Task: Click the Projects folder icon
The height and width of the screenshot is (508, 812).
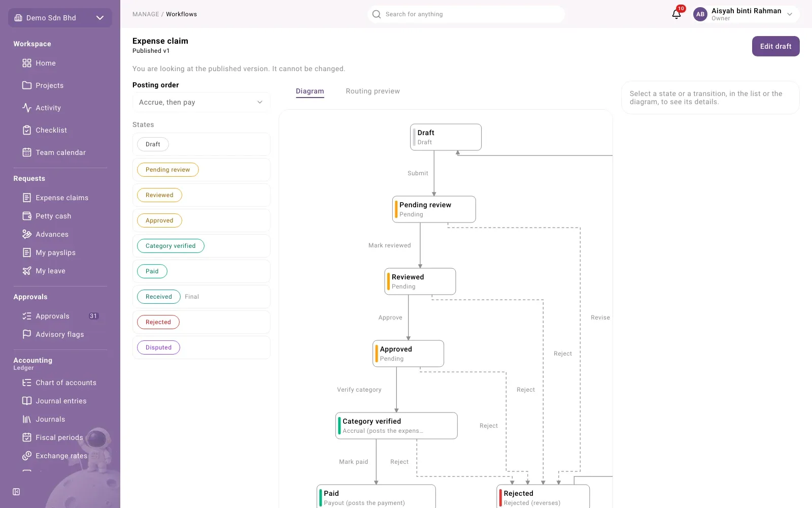Action: click(27, 85)
